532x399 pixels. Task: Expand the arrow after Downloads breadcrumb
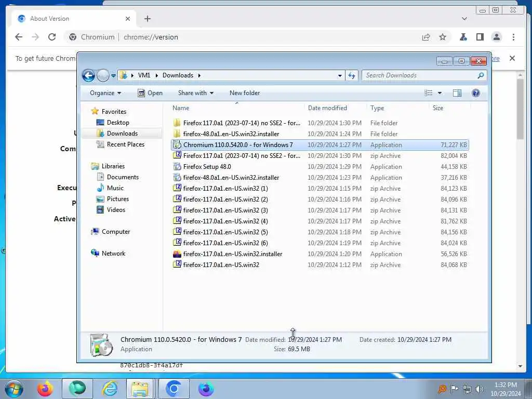pyautogui.click(x=199, y=75)
